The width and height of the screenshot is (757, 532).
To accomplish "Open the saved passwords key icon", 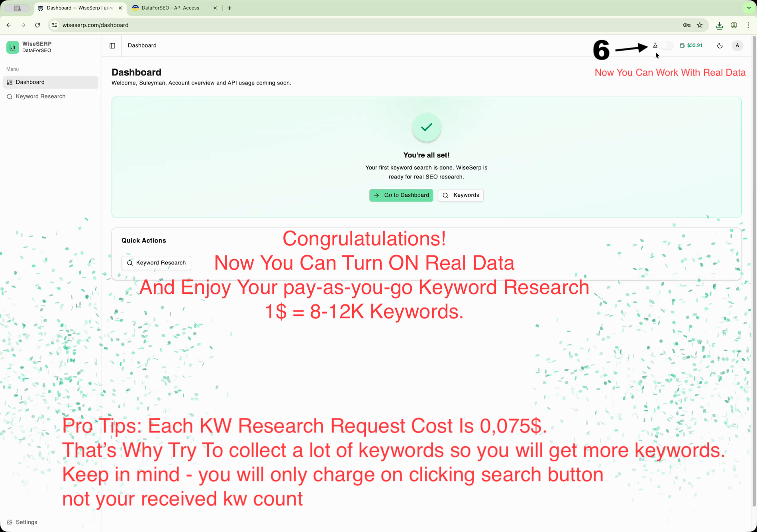I will pos(687,25).
